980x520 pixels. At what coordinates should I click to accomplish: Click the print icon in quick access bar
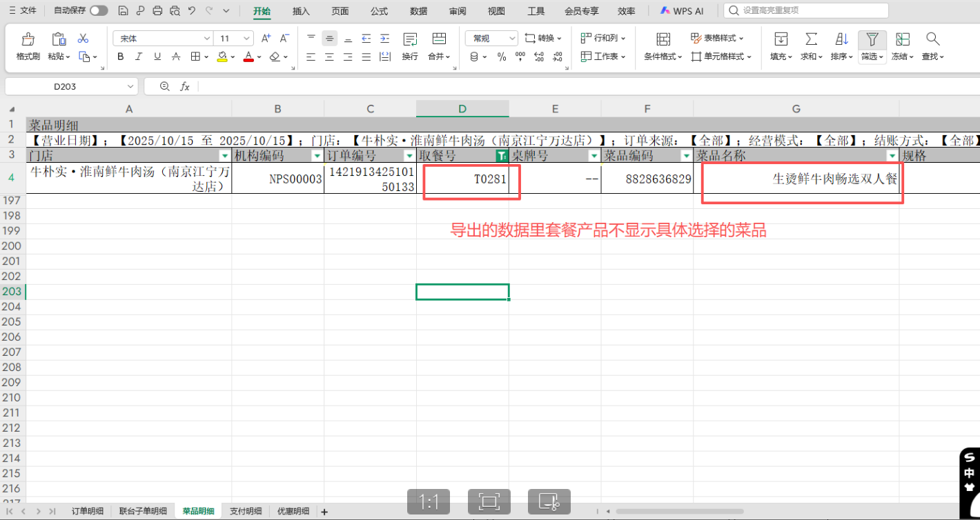(158, 11)
